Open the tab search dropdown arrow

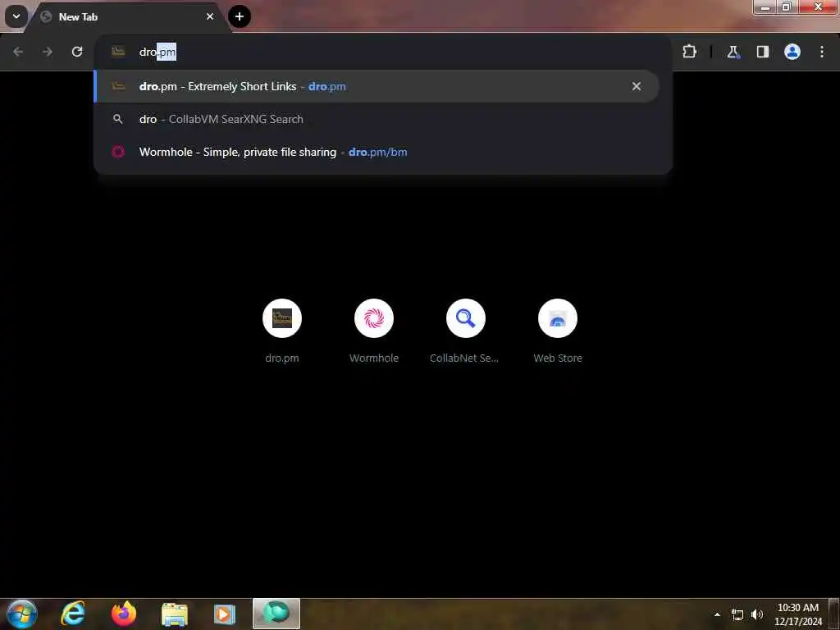16,16
